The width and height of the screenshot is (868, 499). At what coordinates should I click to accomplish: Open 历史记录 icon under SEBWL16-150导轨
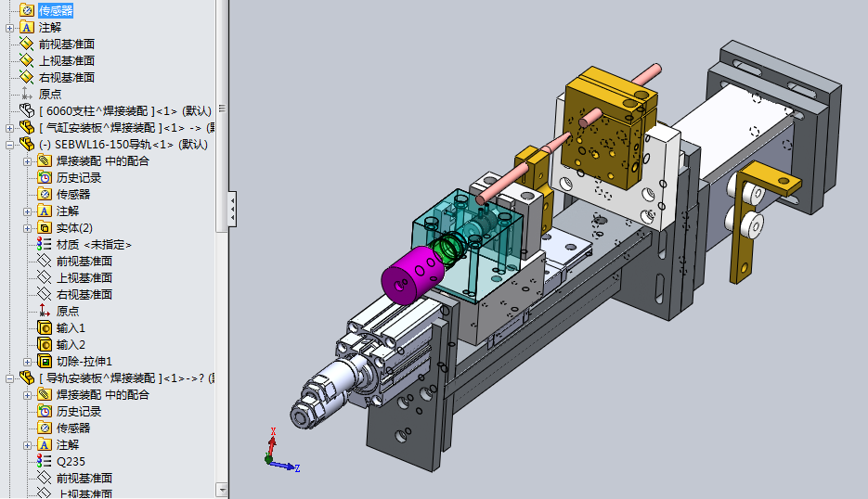click(x=45, y=177)
